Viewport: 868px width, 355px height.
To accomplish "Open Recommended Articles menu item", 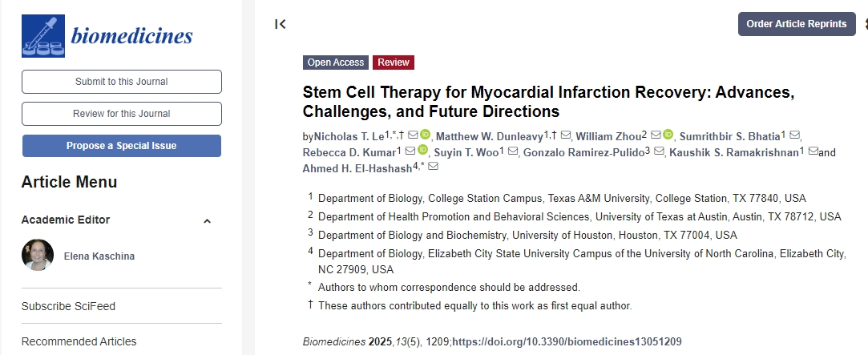I will [x=79, y=341].
